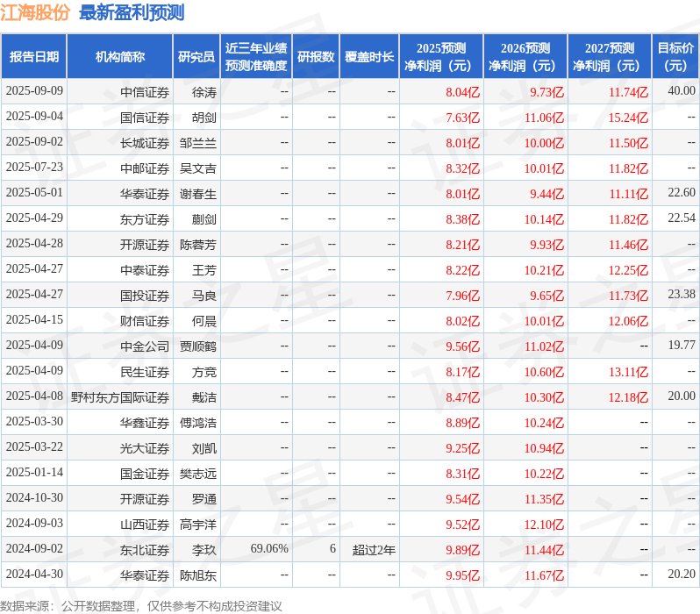The image size is (700, 614).
Task: Click the 12.10亿 profit forecast
Action: (544, 525)
